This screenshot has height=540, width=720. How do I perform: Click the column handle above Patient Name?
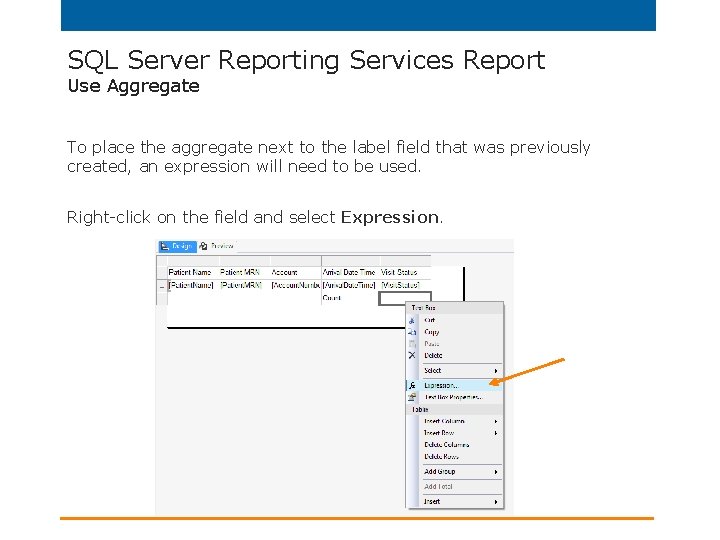point(193,261)
